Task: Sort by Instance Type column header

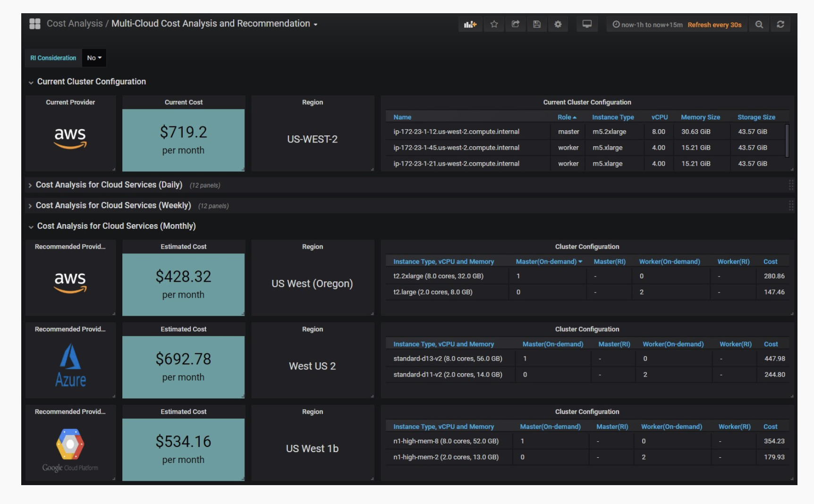Action: coord(613,117)
